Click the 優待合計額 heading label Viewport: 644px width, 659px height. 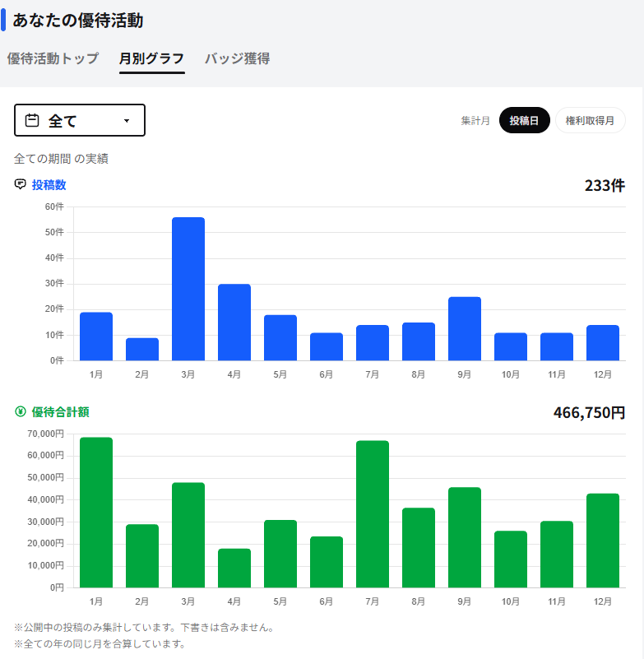pos(61,412)
